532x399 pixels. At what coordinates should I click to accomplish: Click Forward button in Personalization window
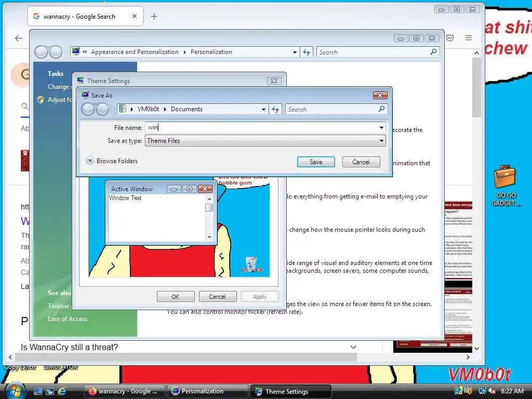(x=56, y=52)
